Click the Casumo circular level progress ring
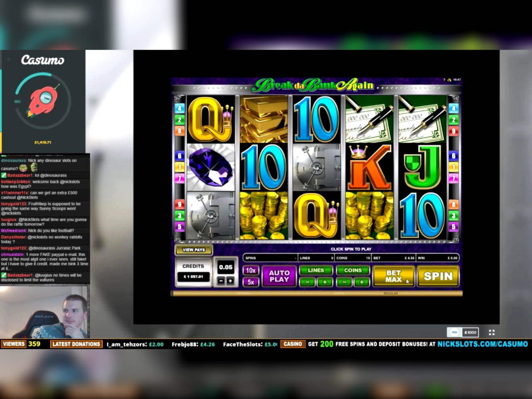 point(43,100)
